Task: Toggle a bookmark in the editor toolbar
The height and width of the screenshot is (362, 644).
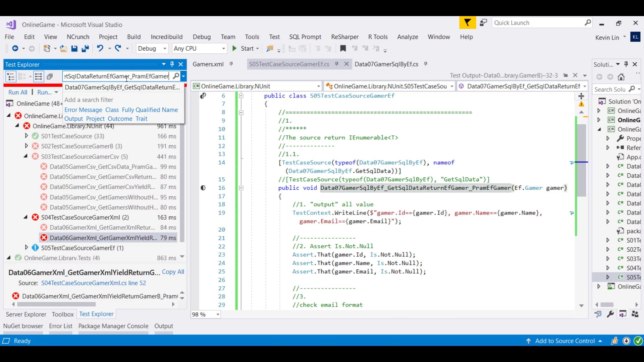Action: [343, 48]
